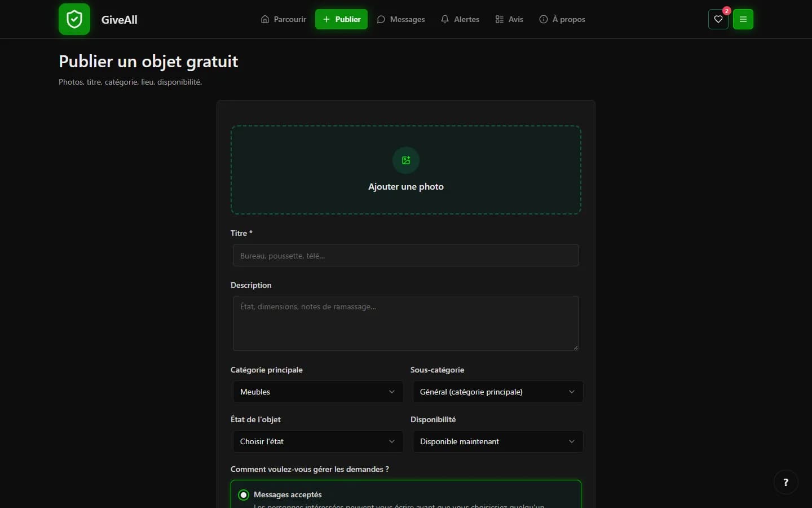
Task: Click the add photo icon
Action: (x=406, y=160)
